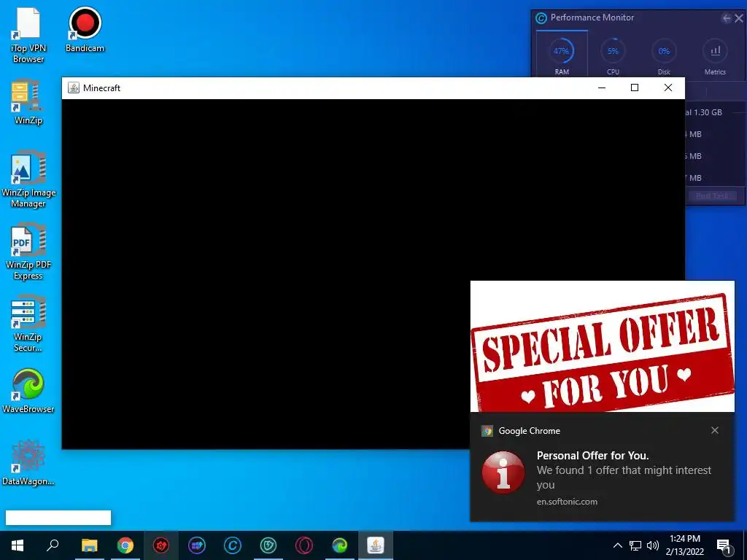Launch WaveBrowser from the desktop
The image size is (747, 560).
pos(28,391)
